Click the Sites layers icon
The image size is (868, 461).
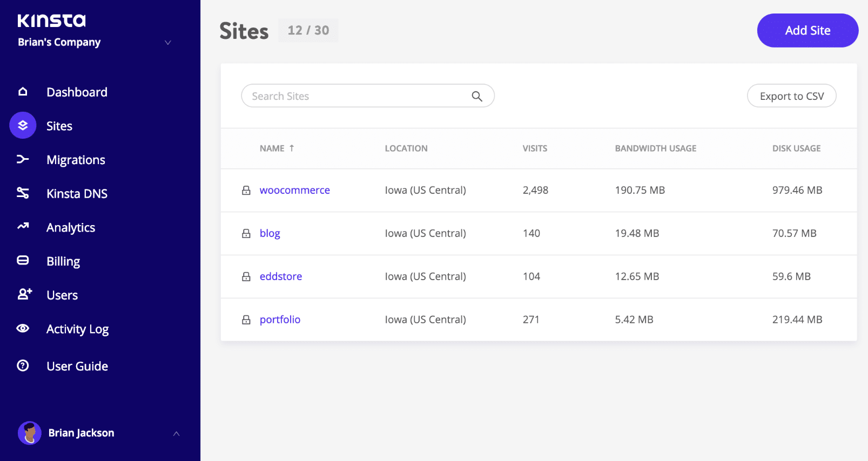[x=23, y=125]
